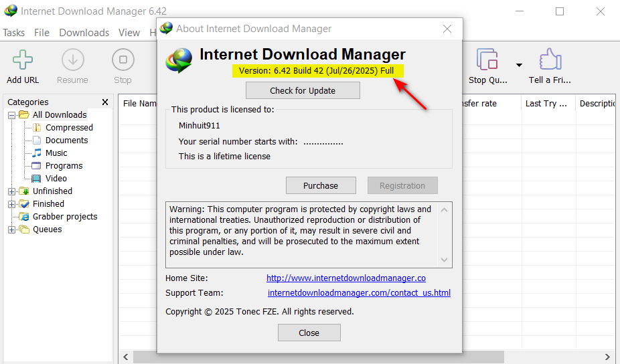620x364 pixels.
Task: Select the All Downloads category
Action: (60, 114)
